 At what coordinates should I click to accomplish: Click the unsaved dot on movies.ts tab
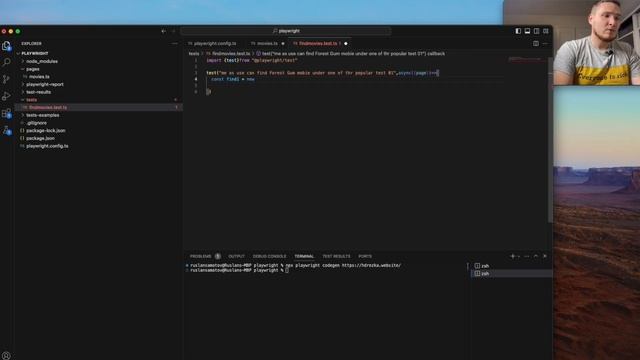(283, 43)
